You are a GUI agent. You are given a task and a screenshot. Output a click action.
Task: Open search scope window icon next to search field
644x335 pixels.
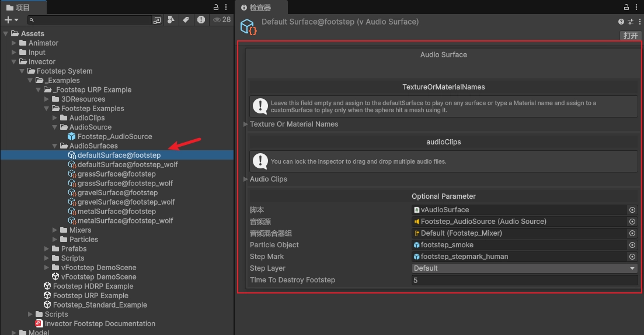pyautogui.click(x=157, y=20)
